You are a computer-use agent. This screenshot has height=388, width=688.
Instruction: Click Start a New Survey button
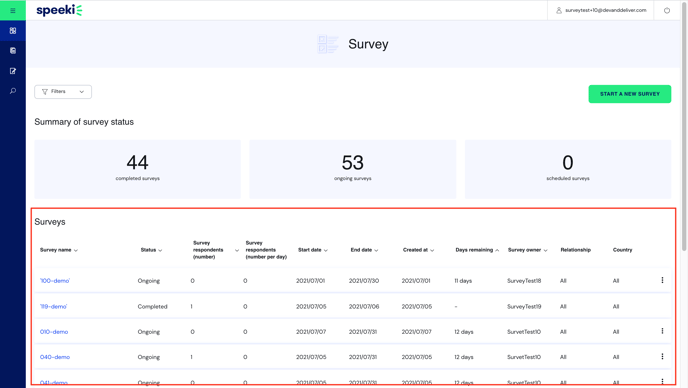[630, 94]
